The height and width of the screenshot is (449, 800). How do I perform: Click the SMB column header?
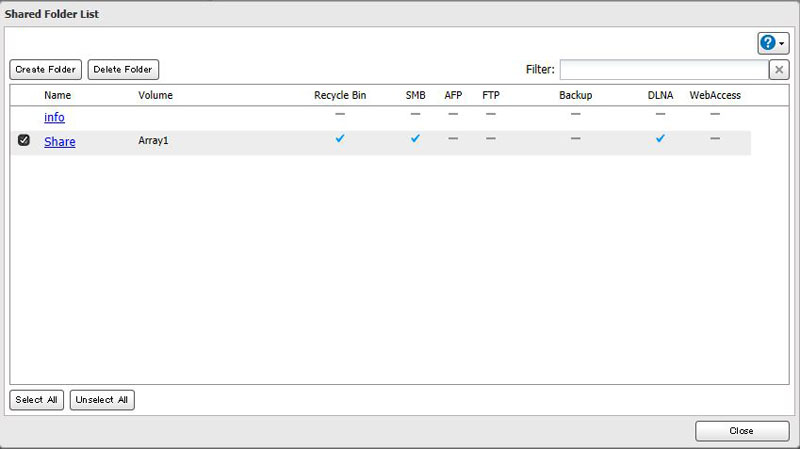tap(415, 95)
